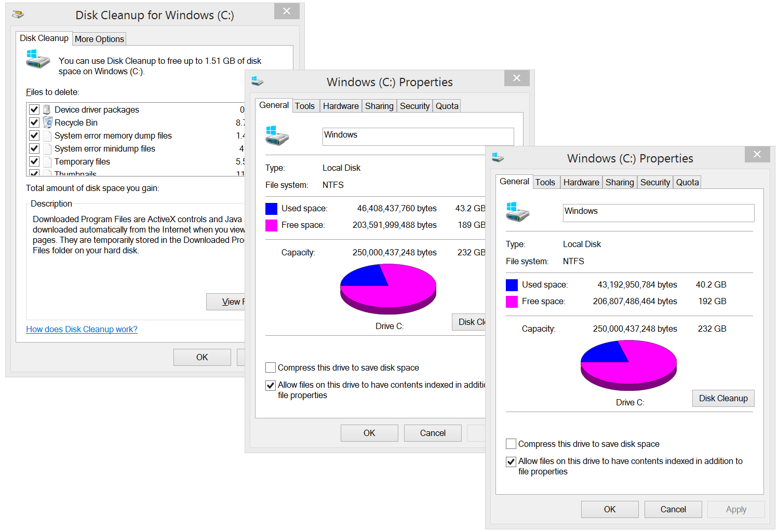
Task: Disable content indexing in front Properties window
Action: coord(511,461)
